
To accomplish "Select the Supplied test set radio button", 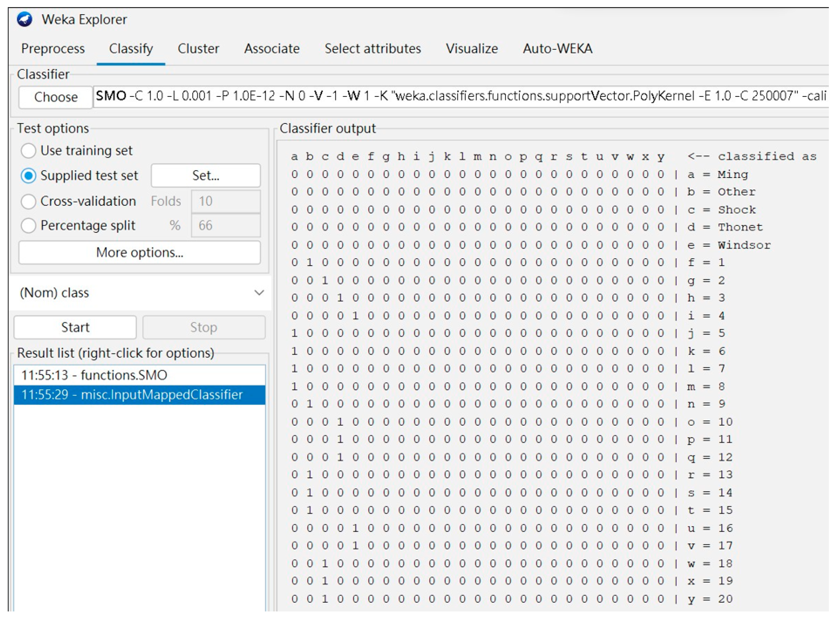I will pyautogui.click(x=29, y=175).
